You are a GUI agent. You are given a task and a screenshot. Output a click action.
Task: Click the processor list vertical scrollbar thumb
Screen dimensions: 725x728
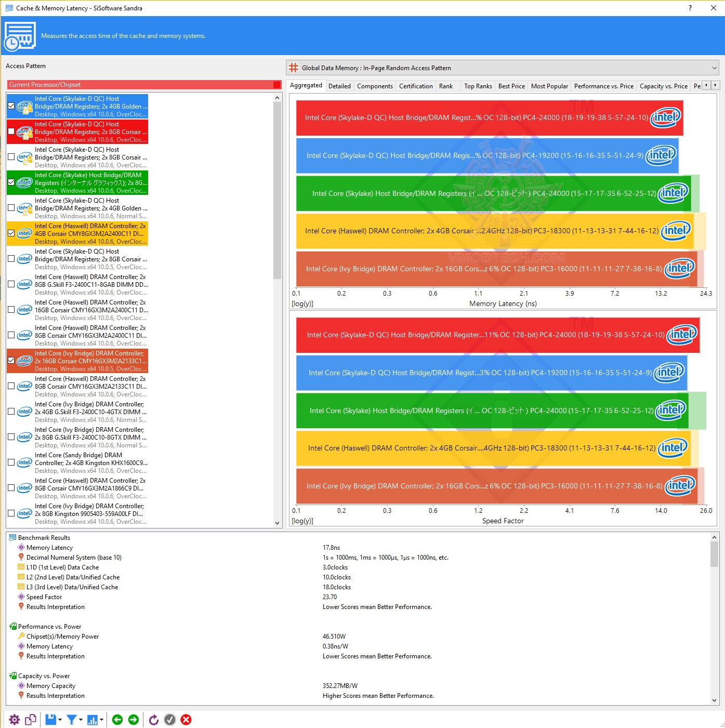coord(277,190)
